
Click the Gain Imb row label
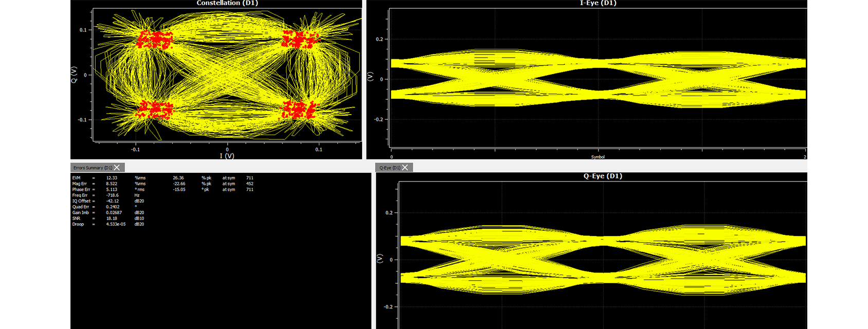tap(80, 213)
